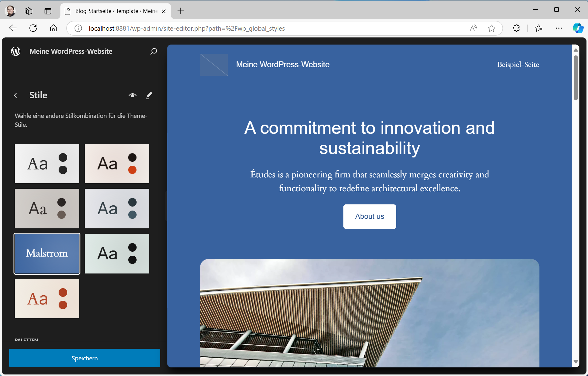Click the pencil edit styles icon
Screen dimensions: 588x376
coord(149,95)
